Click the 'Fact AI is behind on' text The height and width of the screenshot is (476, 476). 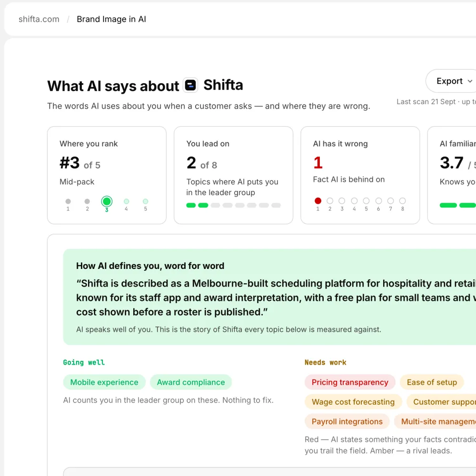[x=349, y=179]
